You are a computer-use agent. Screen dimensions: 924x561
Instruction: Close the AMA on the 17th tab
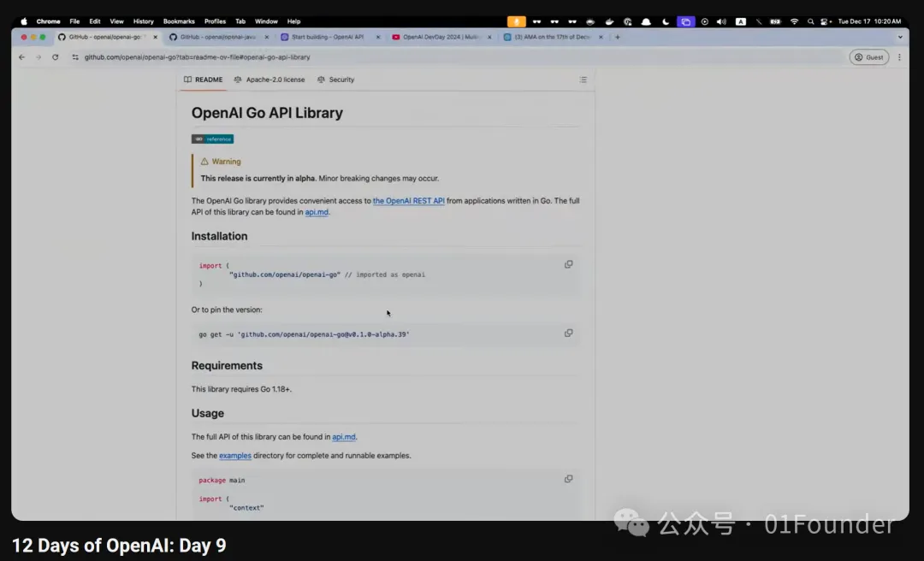[601, 37]
